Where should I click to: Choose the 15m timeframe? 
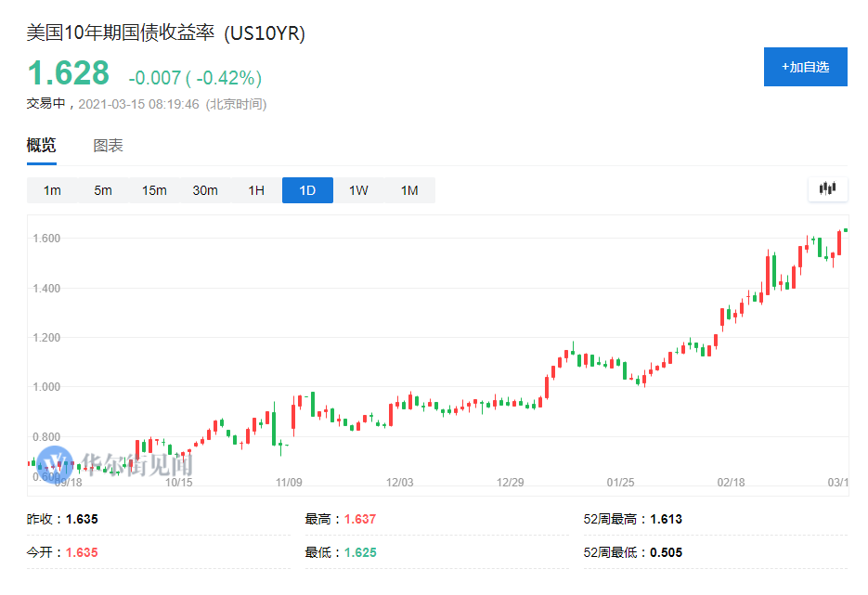coord(153,189)
